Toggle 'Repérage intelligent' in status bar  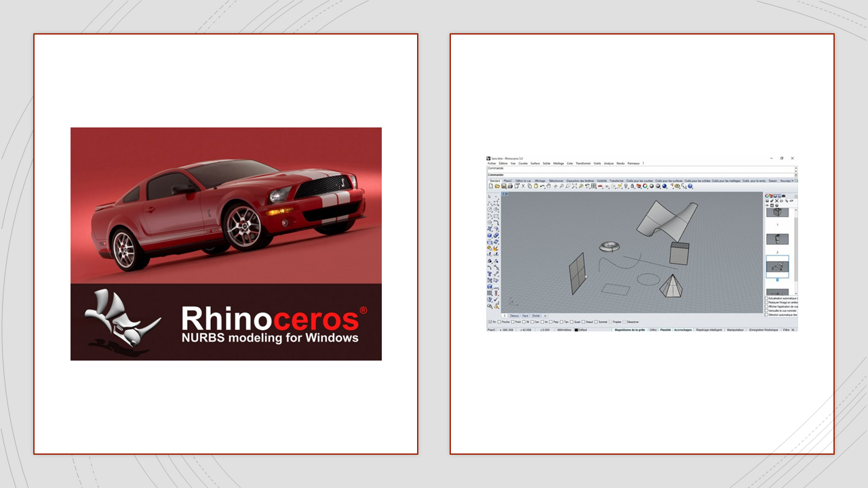coord(709,330)
